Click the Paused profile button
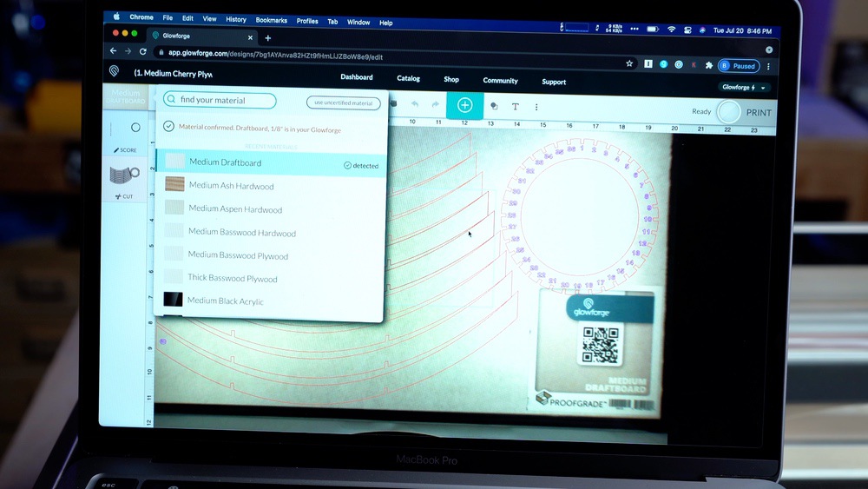The image size is (868, 489). tap(739, 66)
